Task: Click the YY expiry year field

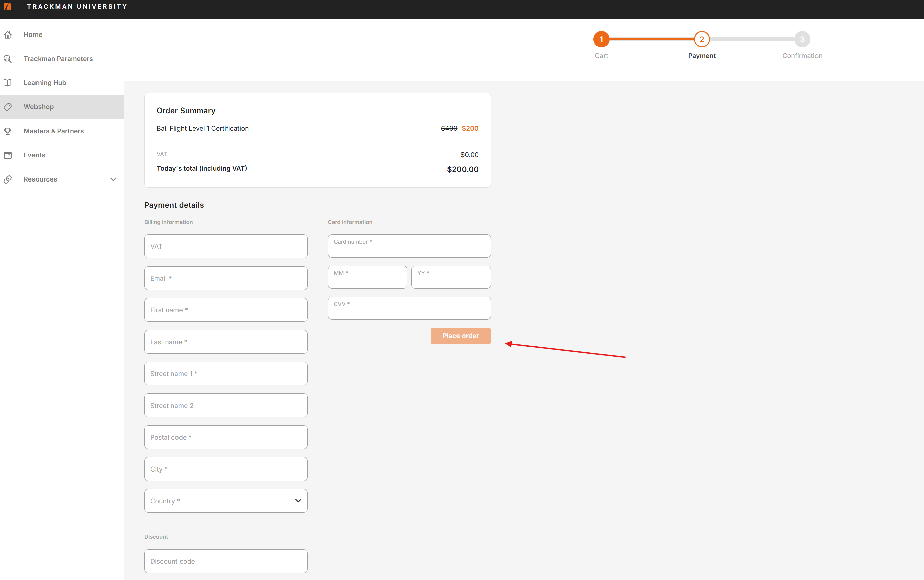Action: click(451, 277)
